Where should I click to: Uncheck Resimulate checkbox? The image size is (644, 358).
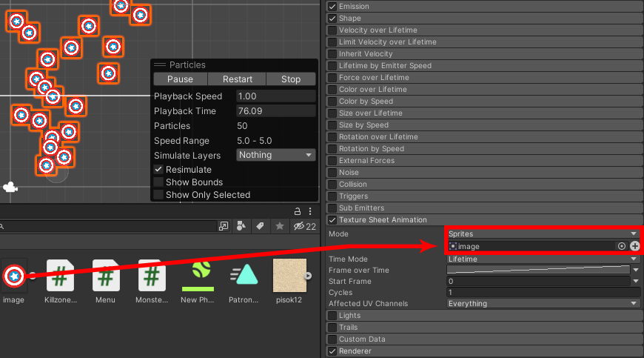[158, 169]
